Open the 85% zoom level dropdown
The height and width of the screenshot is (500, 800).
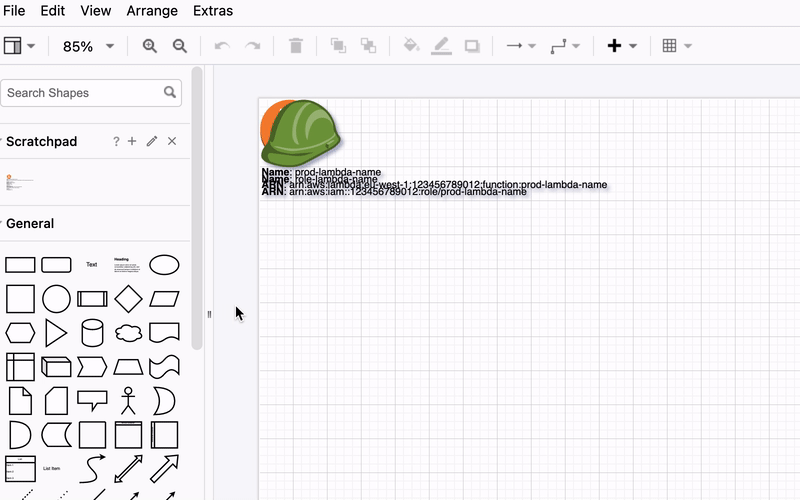88,46
